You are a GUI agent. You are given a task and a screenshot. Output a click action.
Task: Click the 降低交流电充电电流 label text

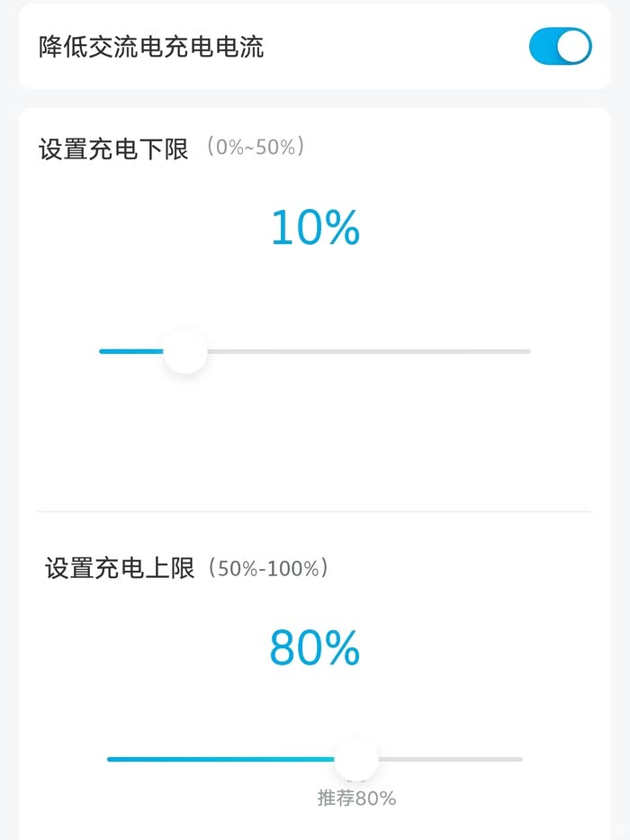coord(151,47)
